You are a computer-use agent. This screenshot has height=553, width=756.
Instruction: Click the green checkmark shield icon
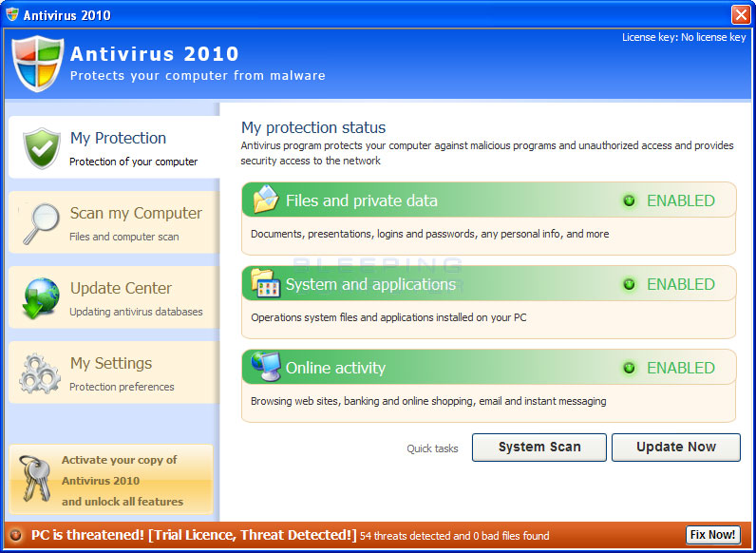click(x=42, y=148)
